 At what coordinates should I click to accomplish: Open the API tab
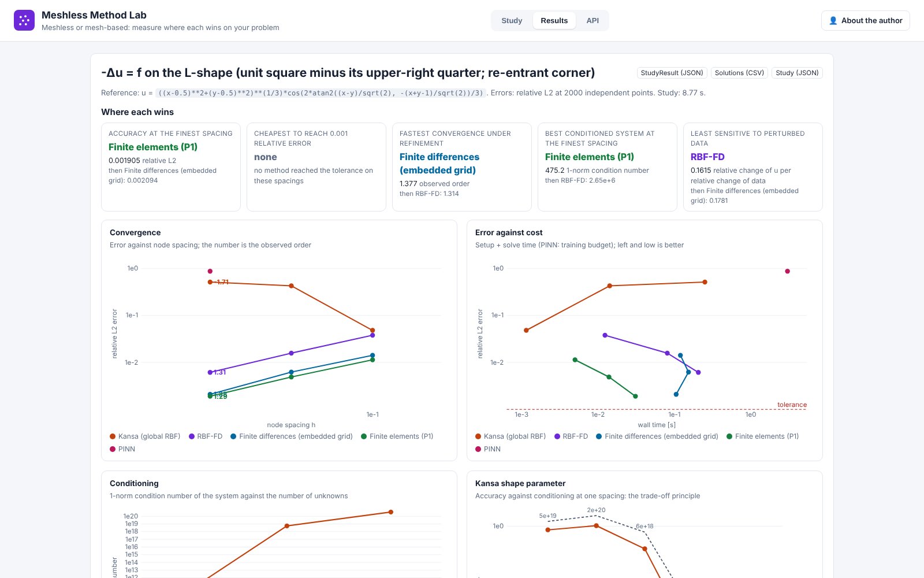coord(593,20)
